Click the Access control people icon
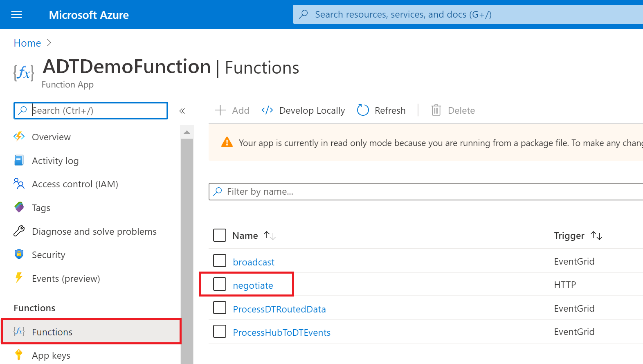The height and width of the screenshot is (364, 643). coord(19,184)
